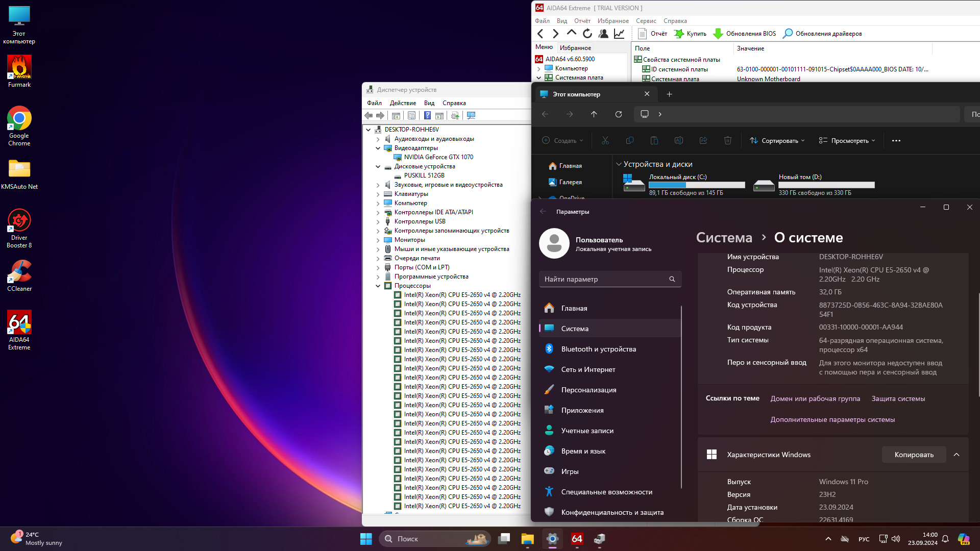Open 'Сортировать' dropdown in Explorer

[777, 140]
